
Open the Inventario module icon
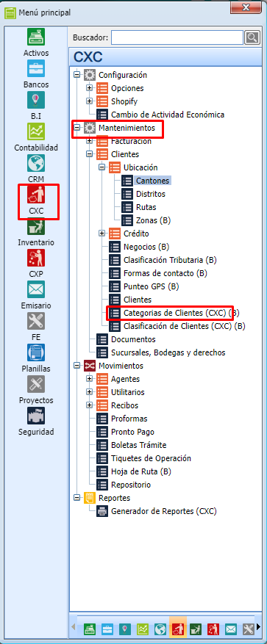[36, 227]
